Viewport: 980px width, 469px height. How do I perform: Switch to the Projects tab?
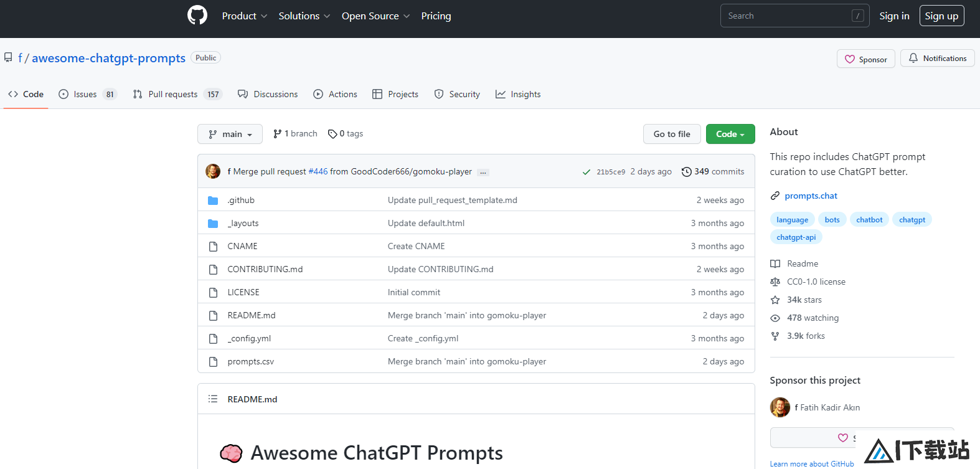point(395,94)
